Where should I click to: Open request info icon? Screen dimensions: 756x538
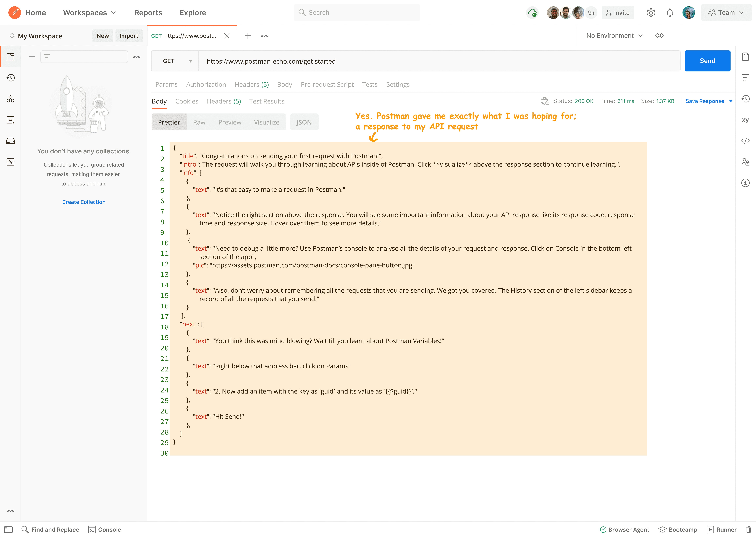[x=745, y=183]
